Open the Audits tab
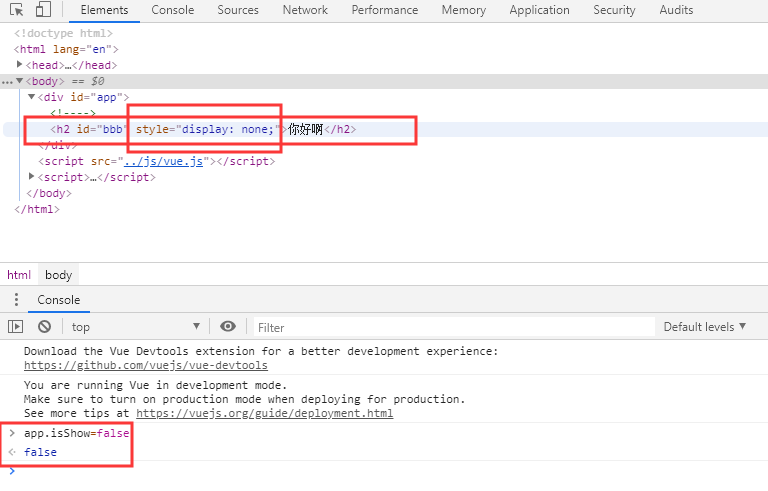The width and height of the screenshot is (768, 491). click(x=676, y=10)
